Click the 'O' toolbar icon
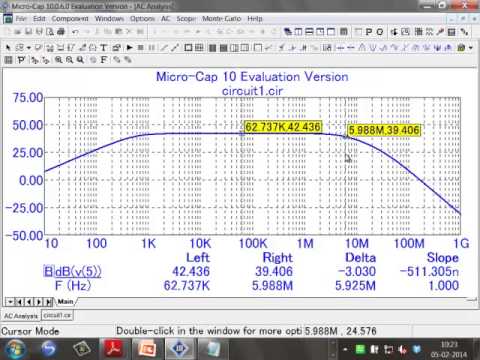 tap(380, 32)
